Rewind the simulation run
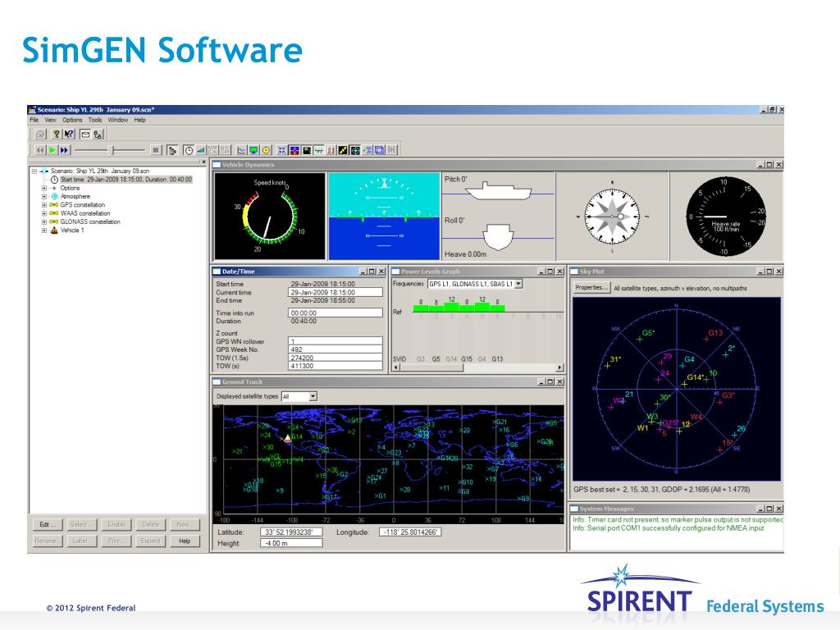The width and height of the screenshot is (840, 630). click(39, 151)
